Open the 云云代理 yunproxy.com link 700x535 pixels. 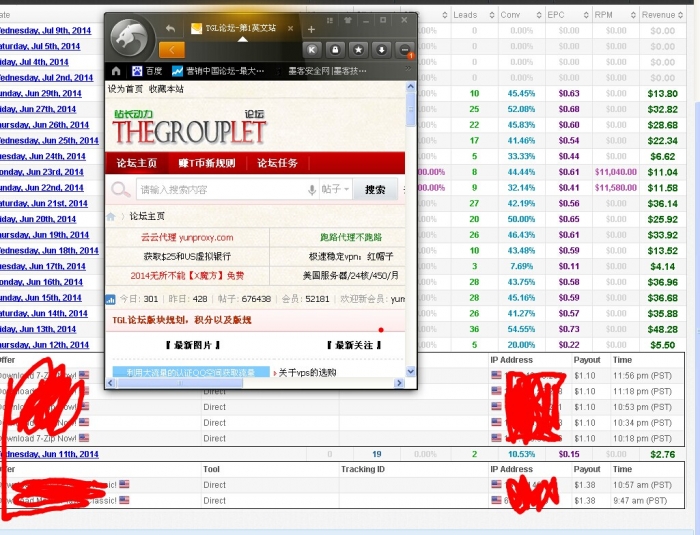[186, 238]
